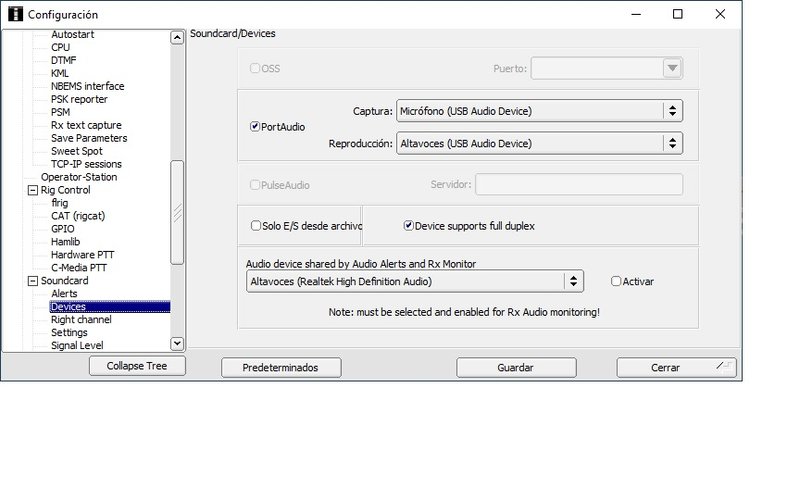Open Right channel settings
Image resolution: width=800 pixels, height=500 pixels.
click(81, 320)
